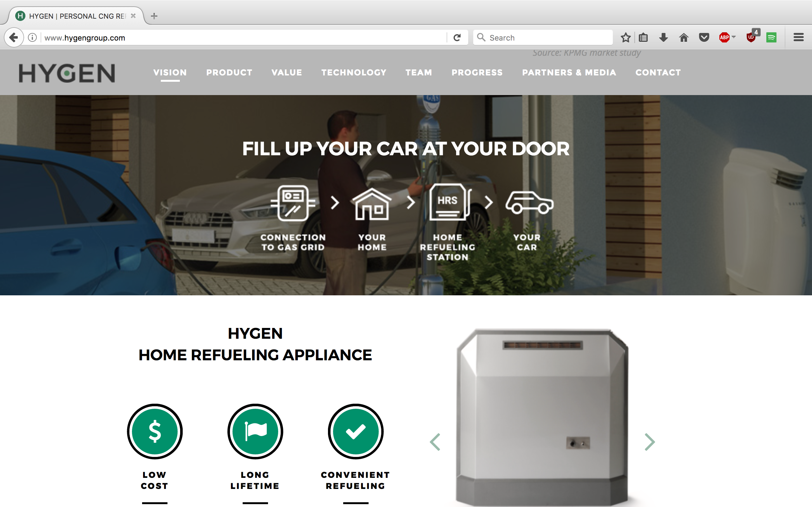Image resolution: width=812 pixels, height=507 pixels.
Task: Open a new tab with the plus button
Action: tap(154, 16)
